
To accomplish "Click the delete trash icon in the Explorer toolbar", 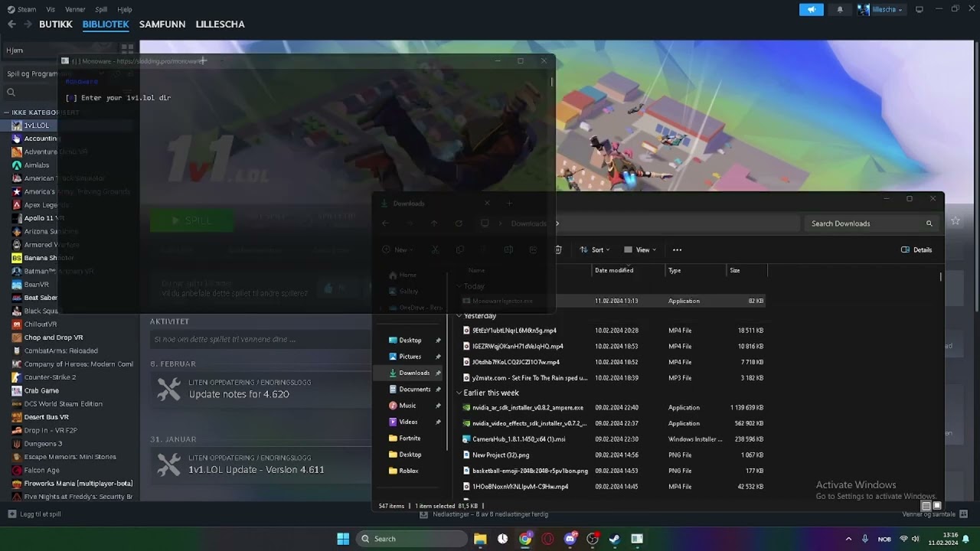I will pyautogui.click(x=558, y=249).
